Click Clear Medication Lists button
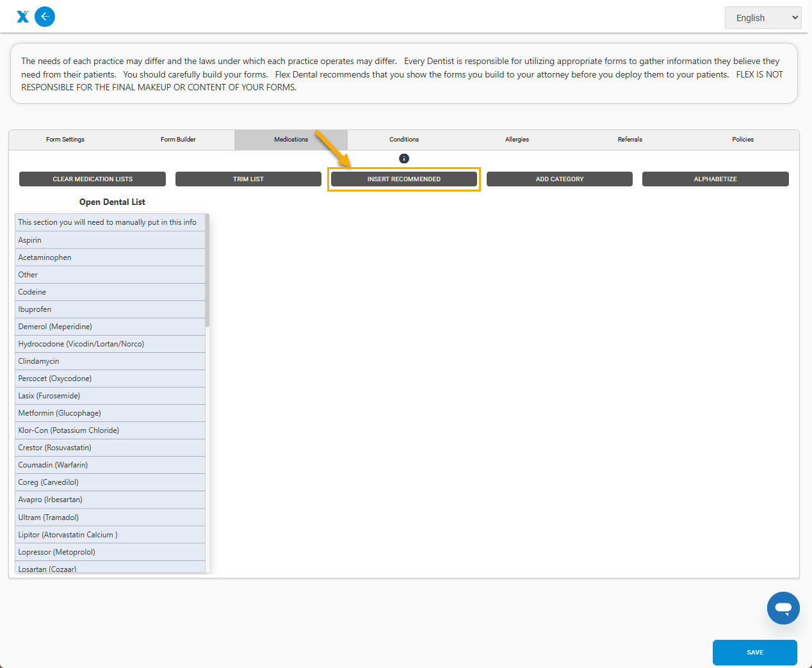 pyautogui.click(x=92, y=179)
